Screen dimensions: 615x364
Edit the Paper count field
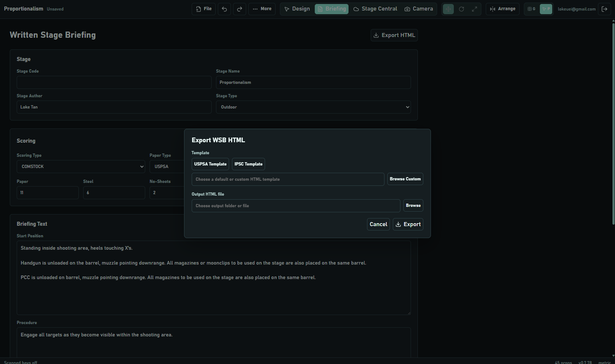48,193
